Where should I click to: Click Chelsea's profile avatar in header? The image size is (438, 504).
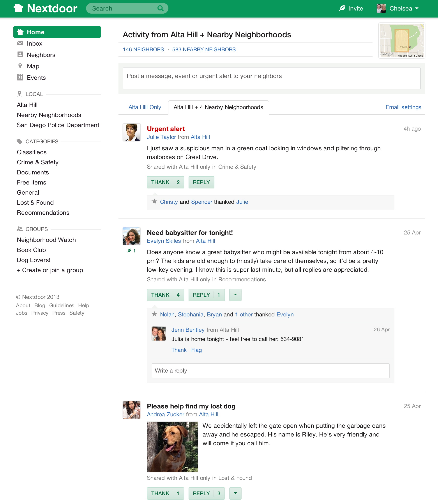(381, 8)
